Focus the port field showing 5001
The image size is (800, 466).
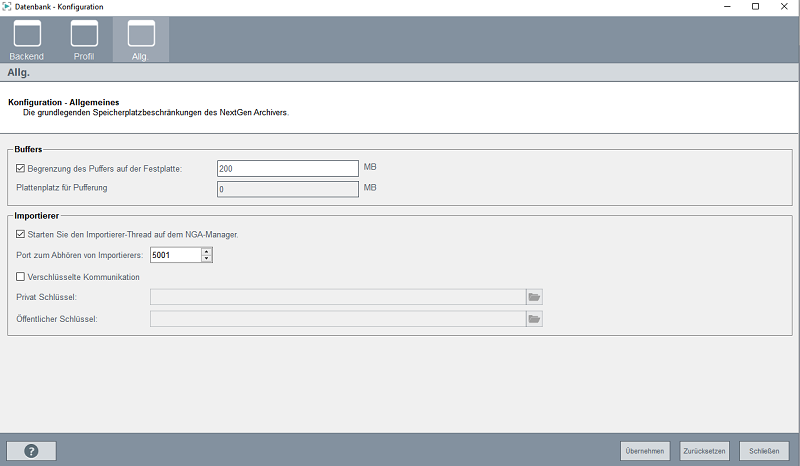click(174, 255)
